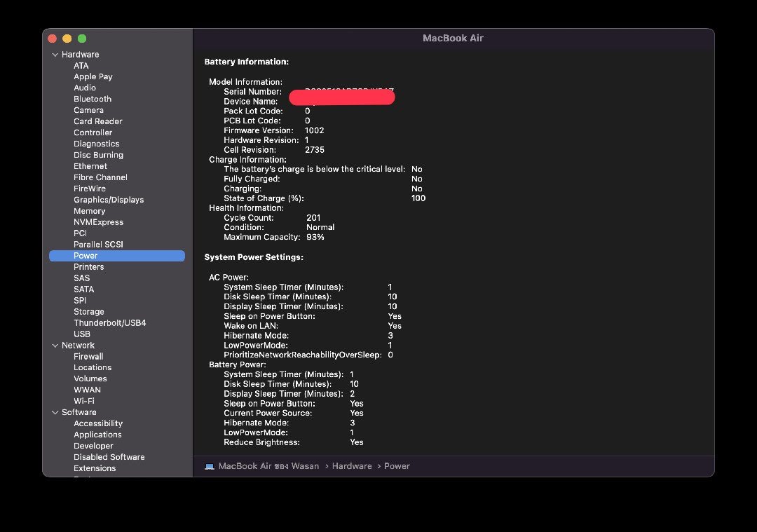757x532 pixels.
Task: Collapse the Network section chevron
Action: tap(55, 346)
